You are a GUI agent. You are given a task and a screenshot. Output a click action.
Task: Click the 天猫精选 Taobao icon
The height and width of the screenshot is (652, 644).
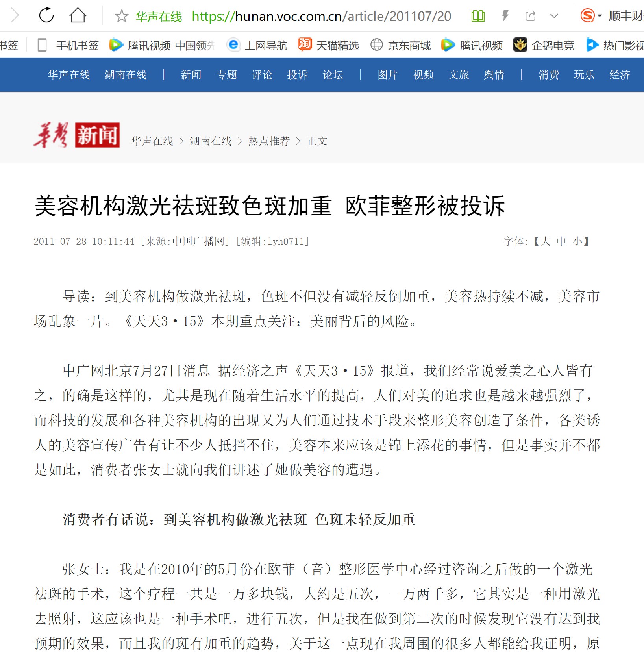(305, 44)
